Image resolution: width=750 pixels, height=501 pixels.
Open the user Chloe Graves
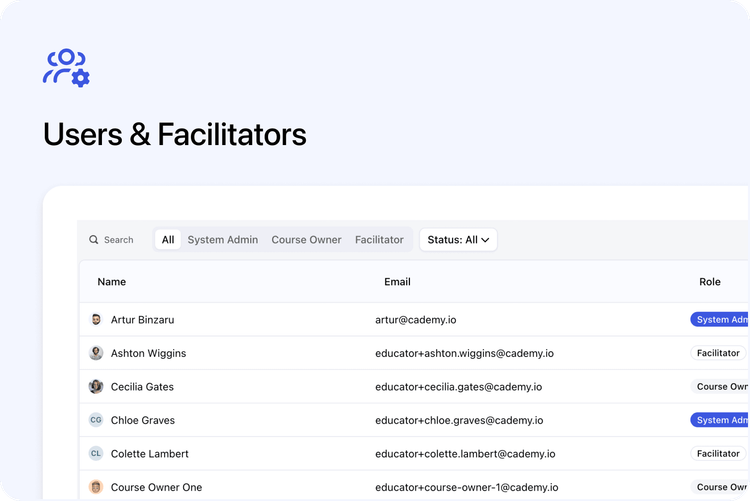[143, 420]
